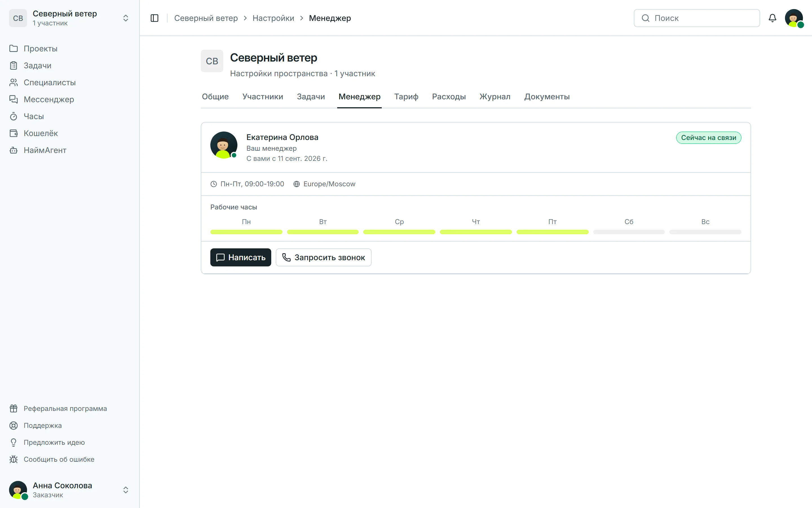
Task: Select the Задачи settings tab
Action: pyautogui.click(x=311, y=97)
